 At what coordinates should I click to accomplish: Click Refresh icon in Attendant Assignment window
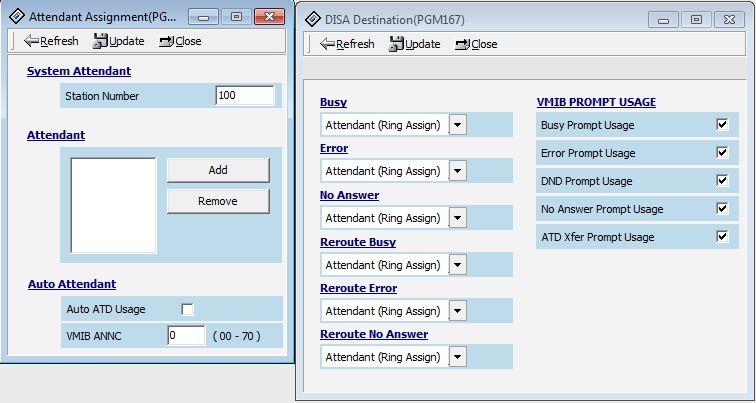31,41
